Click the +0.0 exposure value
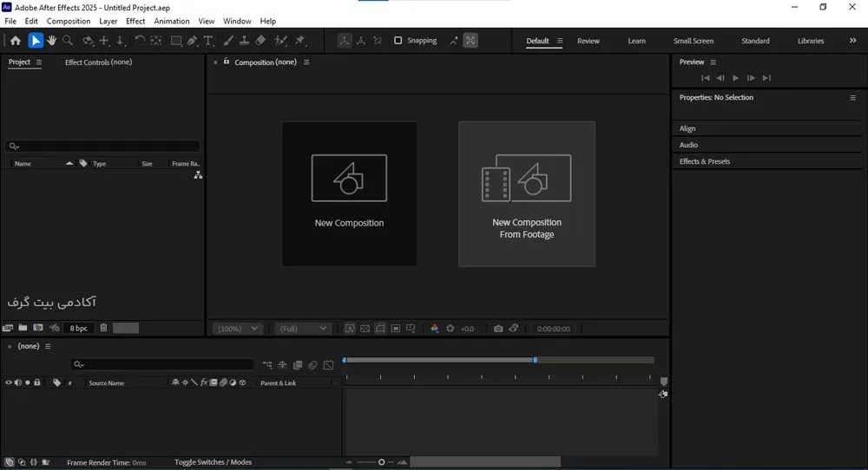The image size is (868, 470). click(x=467, y=329)
